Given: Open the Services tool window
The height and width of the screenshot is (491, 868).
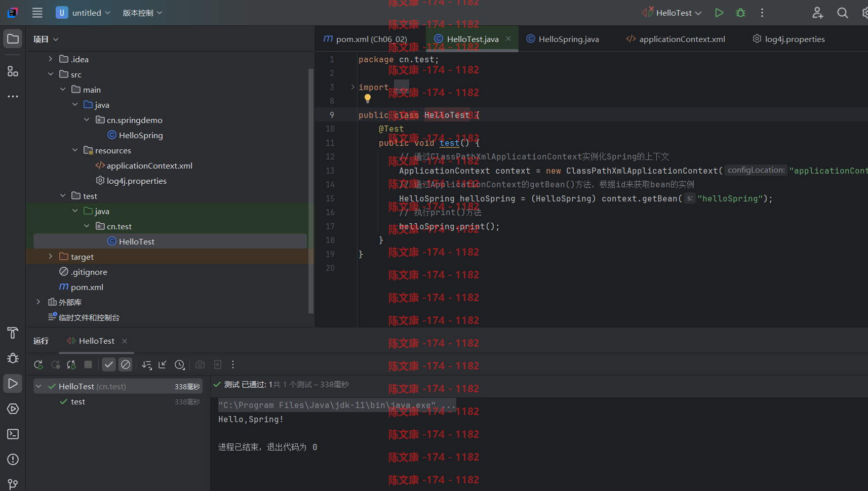Looking at the screenshot, I should pos(13,408).
